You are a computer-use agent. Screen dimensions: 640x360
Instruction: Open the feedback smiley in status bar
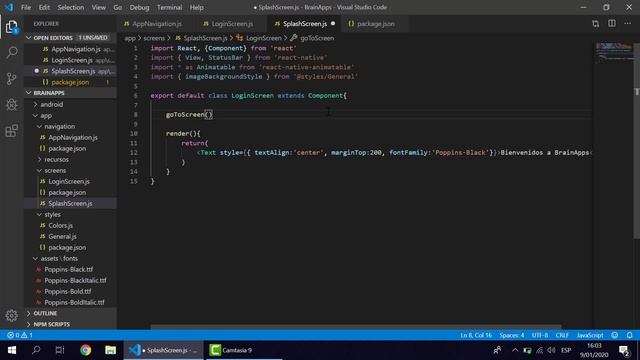coord(615,335)
